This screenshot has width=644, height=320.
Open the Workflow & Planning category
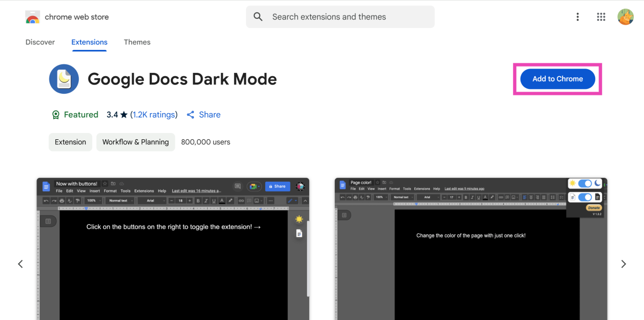pos(135,142)
